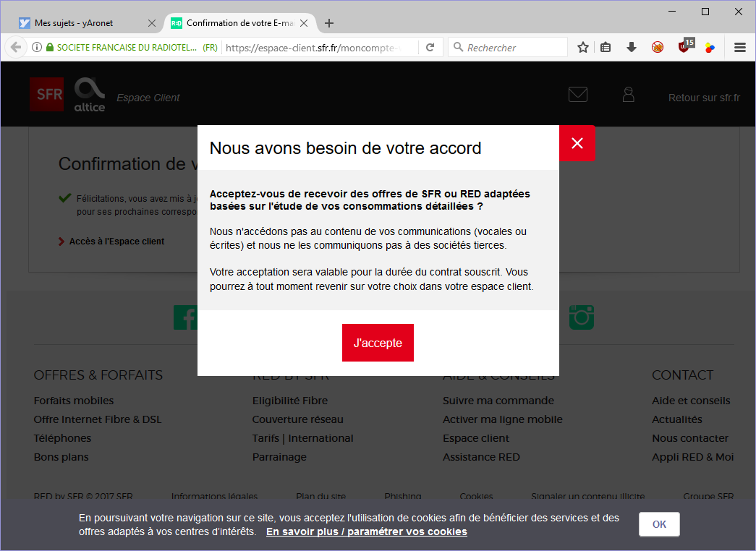Reload the current page
Image resolution: width=756 pixels, height=551 pixels.
pyautogui.click(x=430, y=48)
